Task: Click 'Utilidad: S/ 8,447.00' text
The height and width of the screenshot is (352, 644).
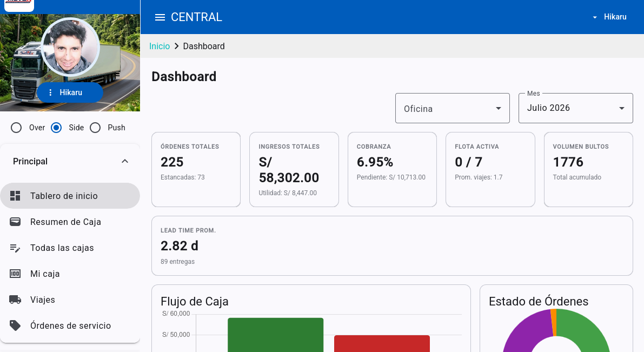Action: pyautogui.click(x=288, y=193)
